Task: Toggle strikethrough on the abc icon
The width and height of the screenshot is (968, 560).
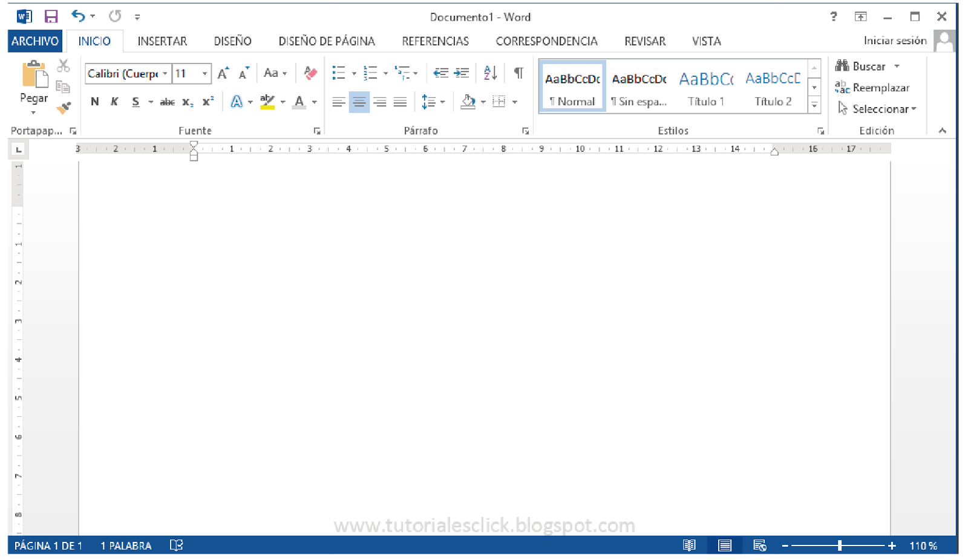Action: point(167,102)
